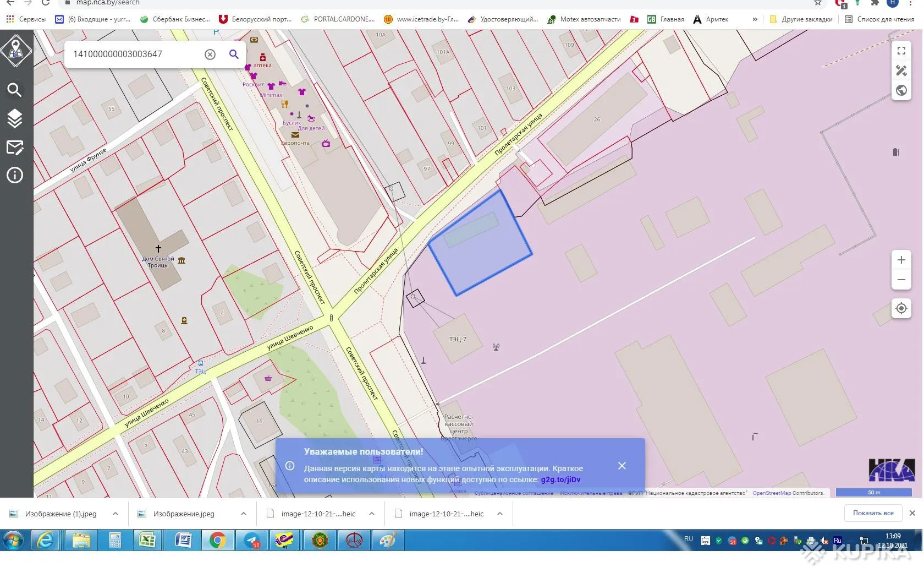Run search with the blue magnifier icon
The width and height of the screenshot is (924, 578).
(x=234, y=54)
